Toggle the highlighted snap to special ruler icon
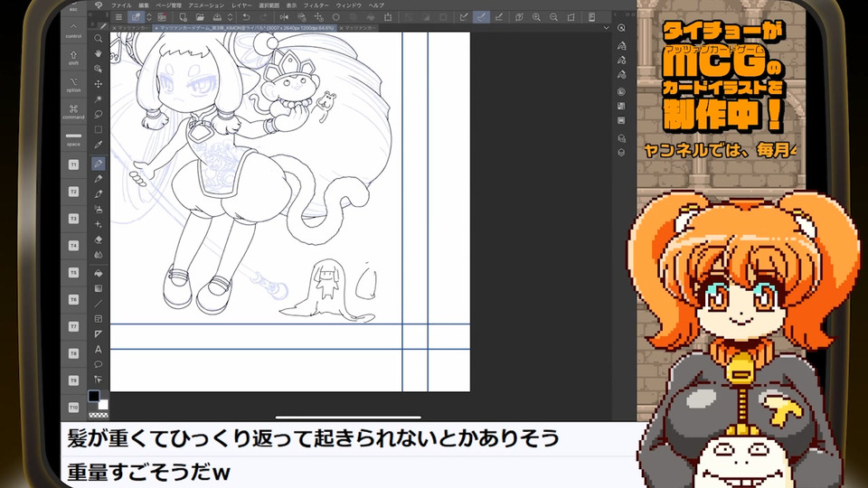This screenshot has width=868, height=488. (x=481, y=17)
